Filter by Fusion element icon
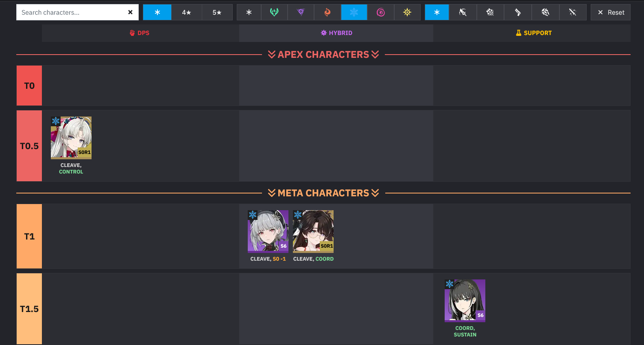 [327, 12]
